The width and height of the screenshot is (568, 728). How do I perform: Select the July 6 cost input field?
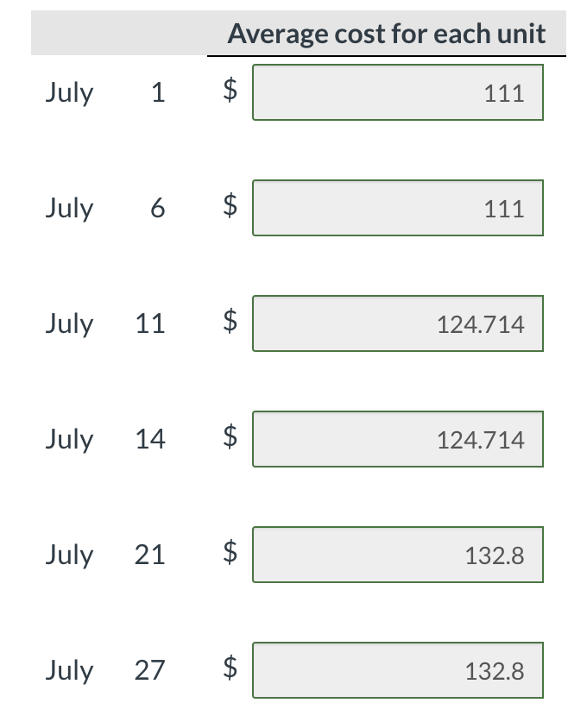[x=397, y=208]
